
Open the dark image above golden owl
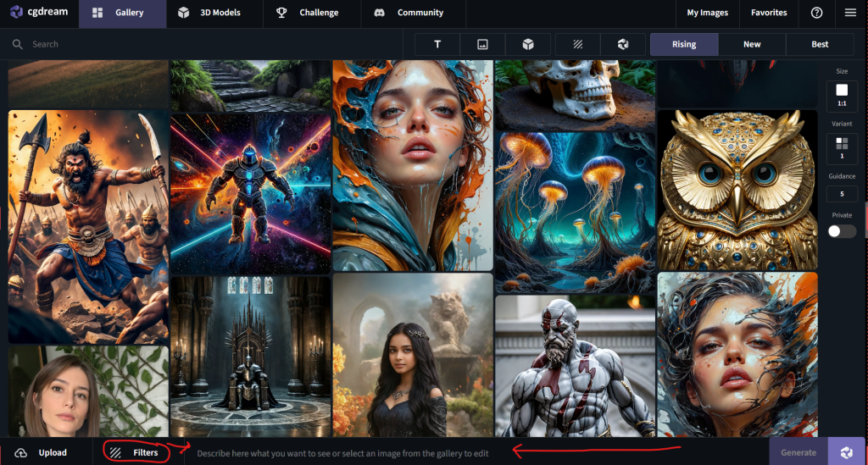tap(737, 84)
